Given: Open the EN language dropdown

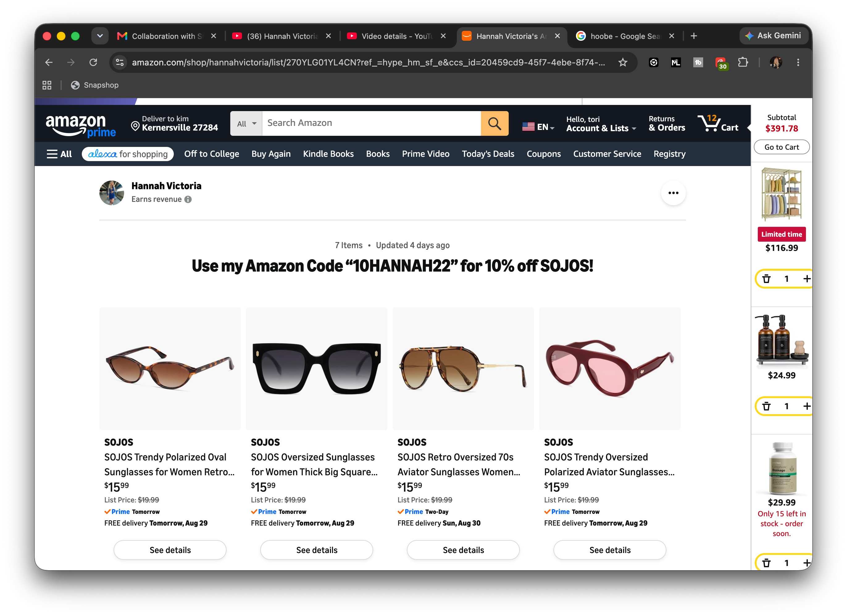Looking at the screenshot, I should pyautogui.click(x=538, y=127).
